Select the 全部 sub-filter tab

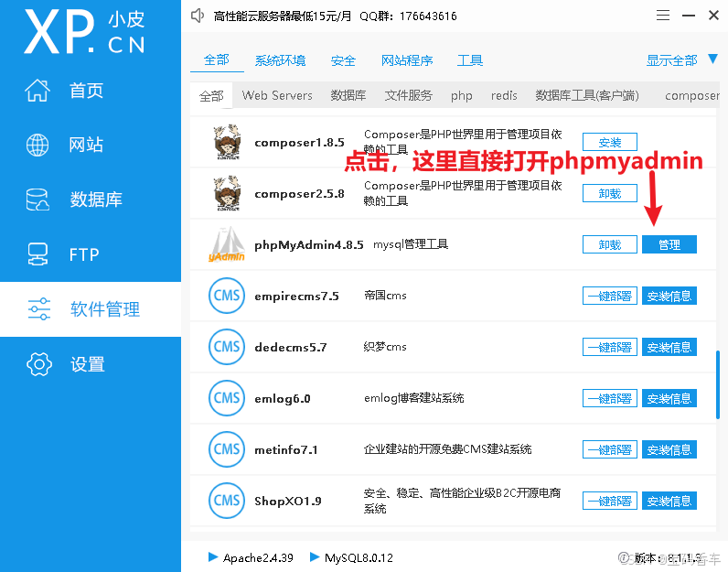(211, 96)
